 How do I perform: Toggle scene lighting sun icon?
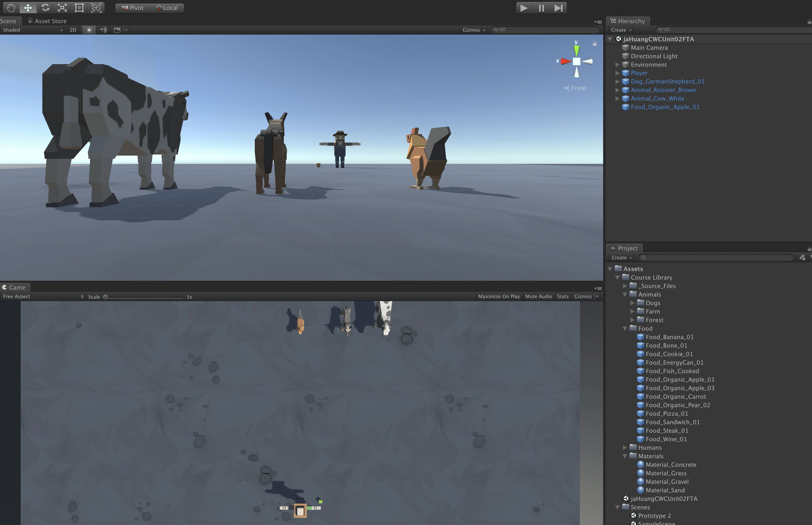pyautogui.click(x=89, y=30)
